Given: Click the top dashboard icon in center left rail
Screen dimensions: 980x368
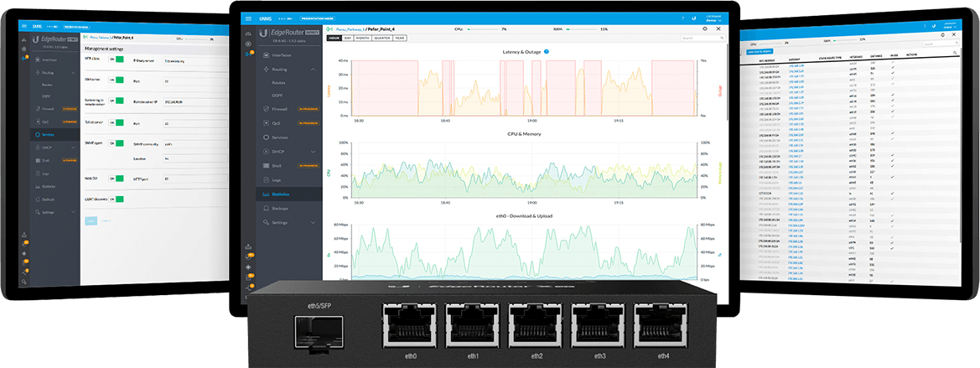Looking at the screenshot, I should 249,34.
